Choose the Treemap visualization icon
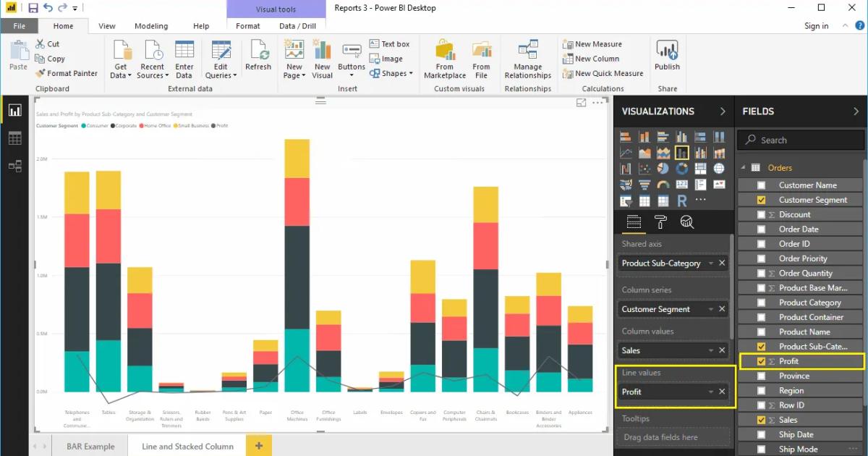The width and height of the screenshot is (868, 456). tap(699, 168)
